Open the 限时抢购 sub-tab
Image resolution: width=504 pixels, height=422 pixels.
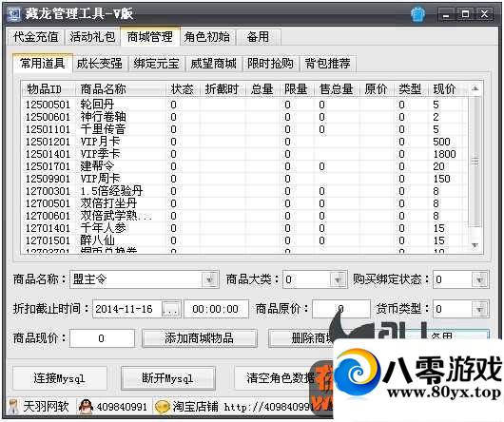[x=270, y=64]
